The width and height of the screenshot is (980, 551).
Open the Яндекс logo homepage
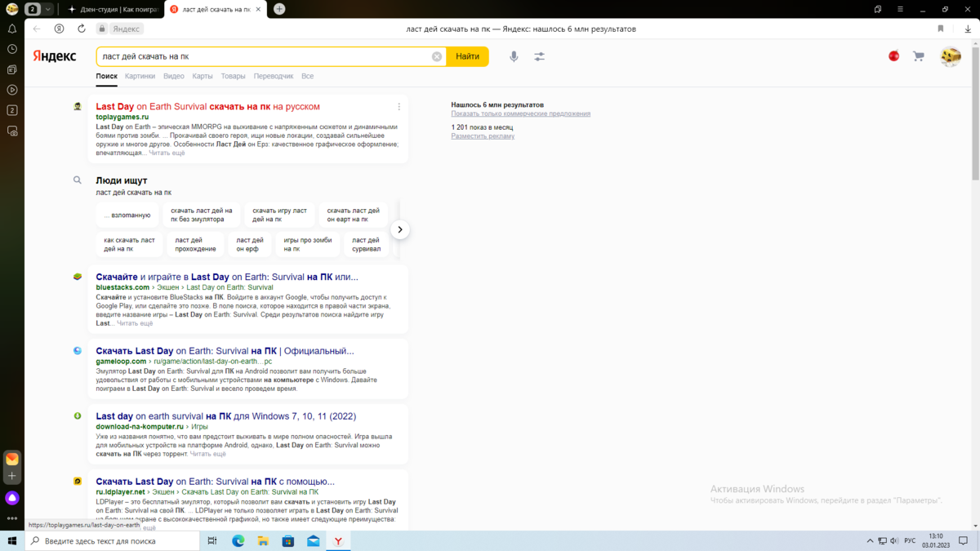click(x=55, y=56)
